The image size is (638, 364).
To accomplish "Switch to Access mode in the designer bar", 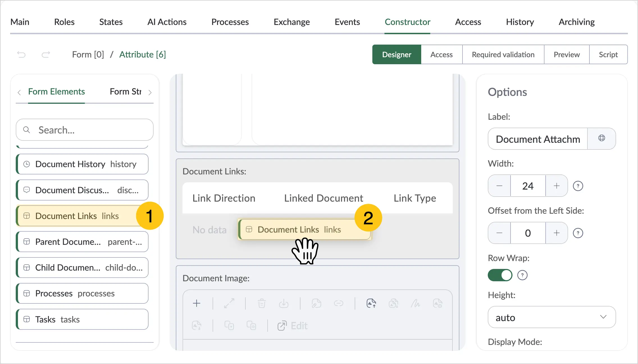I will point(442,54).
